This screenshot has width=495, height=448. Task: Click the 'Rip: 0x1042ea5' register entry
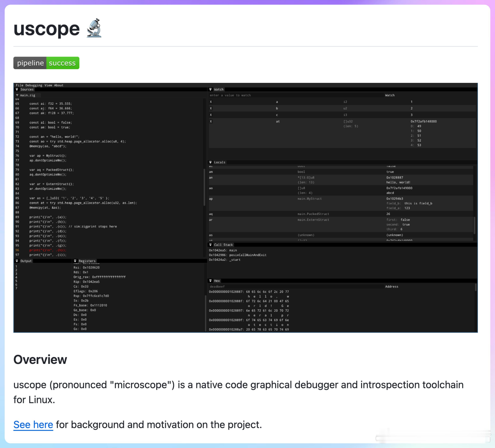click(x=86, y=282)
